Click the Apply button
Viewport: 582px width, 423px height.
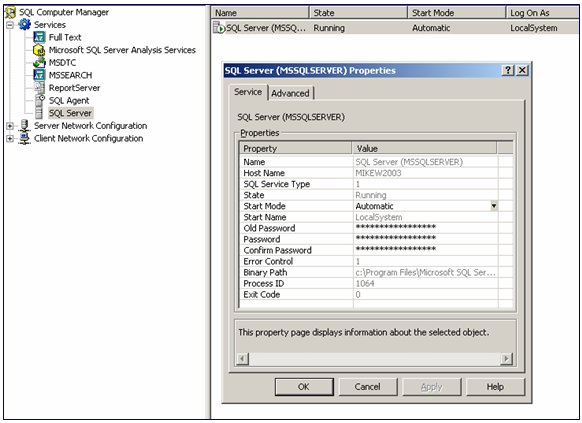click(x=431, y=387)
